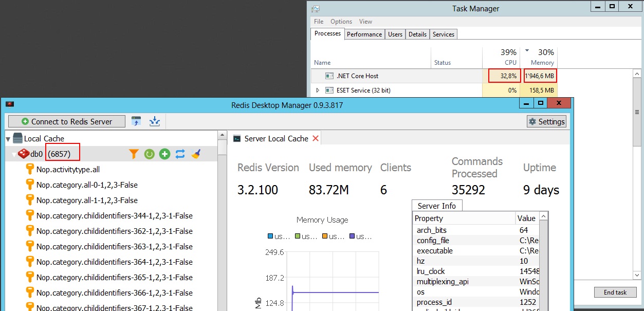This screenshot has height=311, width=644.
Task: Open the key filter for db0
Action: [134, 153]
